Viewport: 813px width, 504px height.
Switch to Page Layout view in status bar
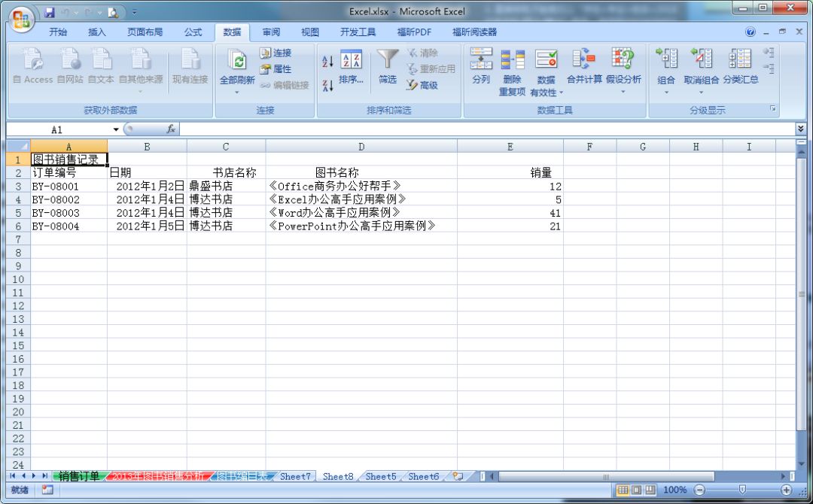click(x=637, y=490)
